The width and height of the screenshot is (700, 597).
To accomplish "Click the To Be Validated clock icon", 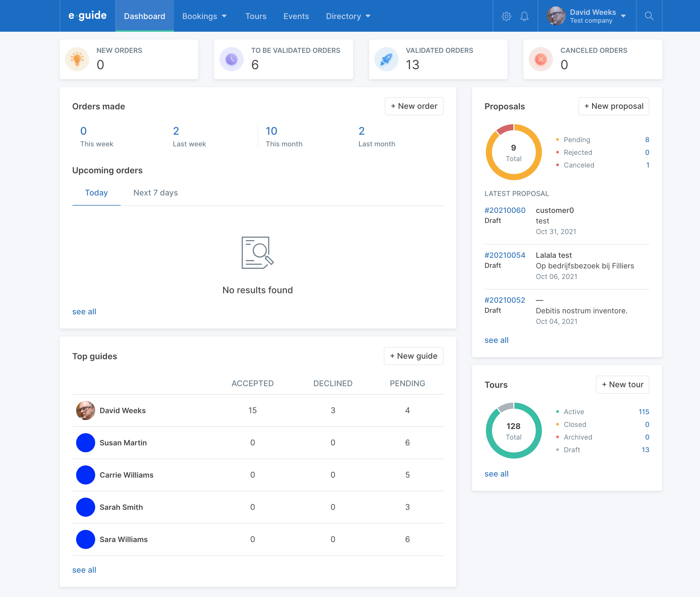I will 231,59.
